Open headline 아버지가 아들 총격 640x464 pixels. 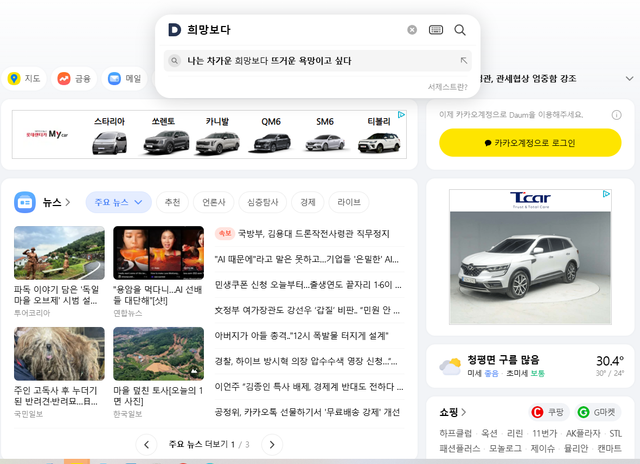click(302, 336)
